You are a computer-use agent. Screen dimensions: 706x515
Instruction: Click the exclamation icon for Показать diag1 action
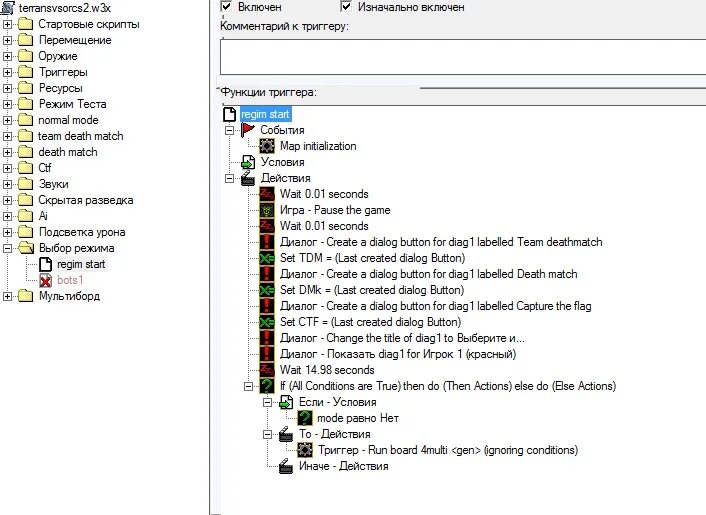click(x=267, y=354)
